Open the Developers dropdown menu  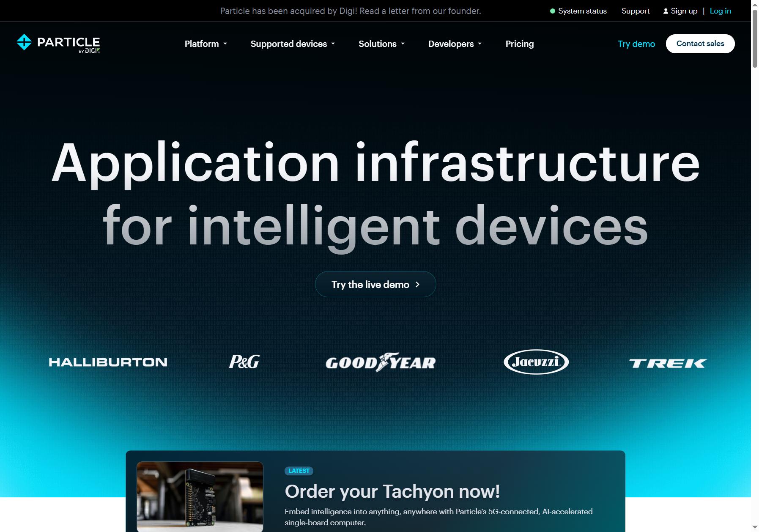(x=455, y=44)
